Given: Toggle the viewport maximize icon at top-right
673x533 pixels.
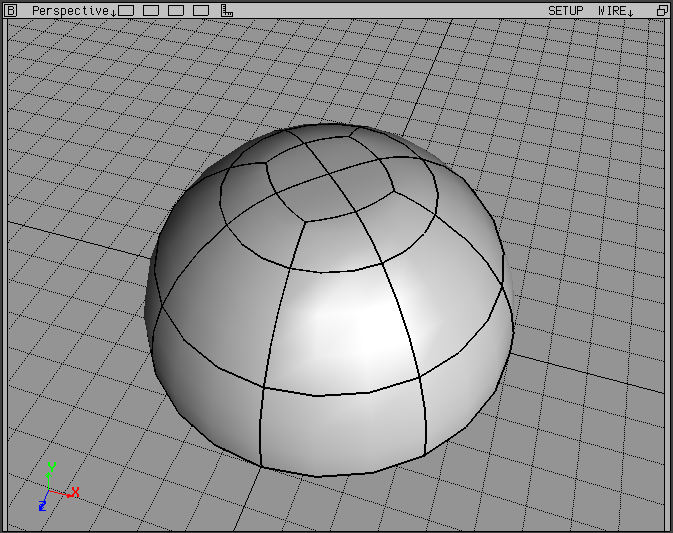Looking at the screenshot, I should tap(661, 10).
